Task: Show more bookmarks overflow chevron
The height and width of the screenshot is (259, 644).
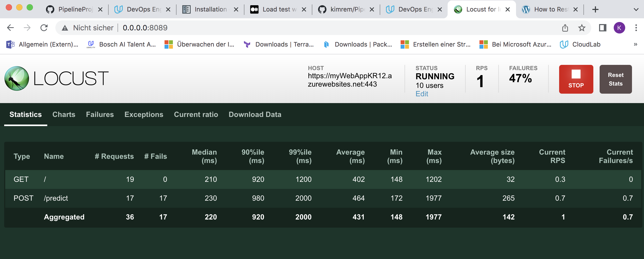Action: 635,44
